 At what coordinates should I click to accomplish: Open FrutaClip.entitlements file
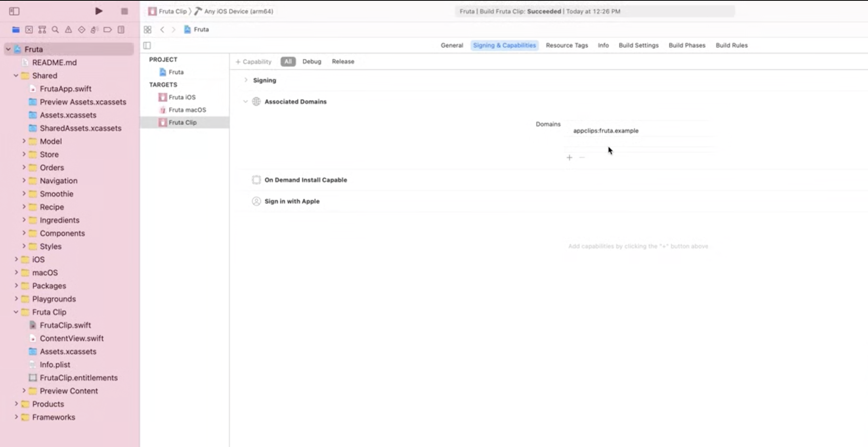[78, 378]
